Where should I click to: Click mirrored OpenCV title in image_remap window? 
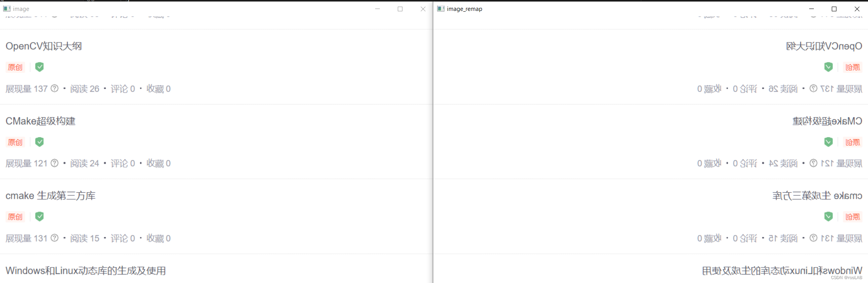[824, 46]
